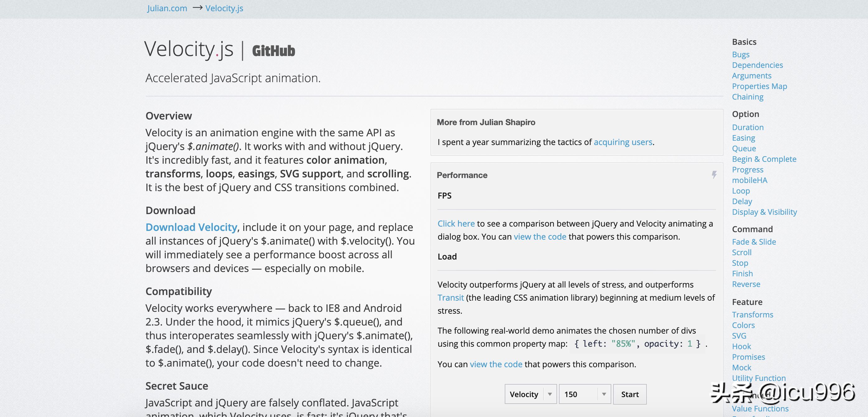Click the 150 quantity dropdown selector
The image size is (868, 417).
(583, 394)
